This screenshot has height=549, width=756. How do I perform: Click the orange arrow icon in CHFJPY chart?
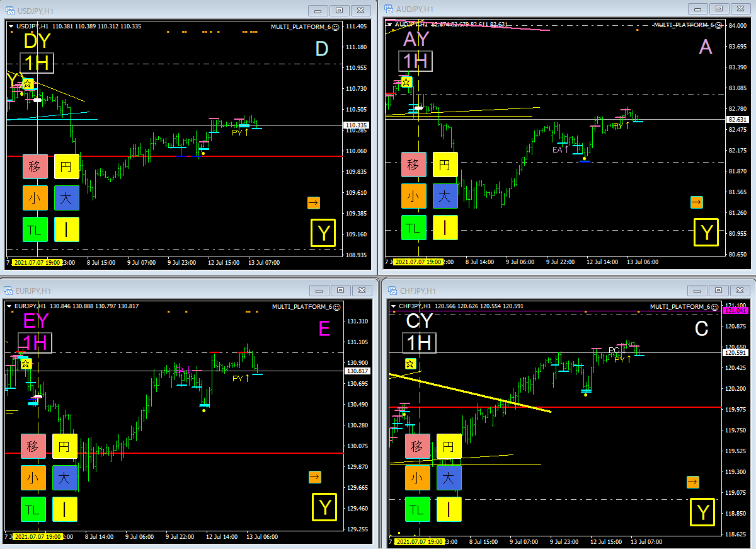click(692, 482)
